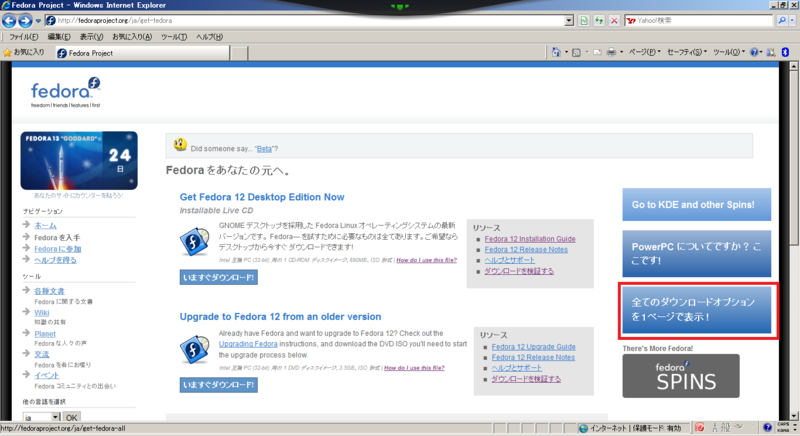
Task: Select the Fedora Project tab
Action: pos(142,53)
